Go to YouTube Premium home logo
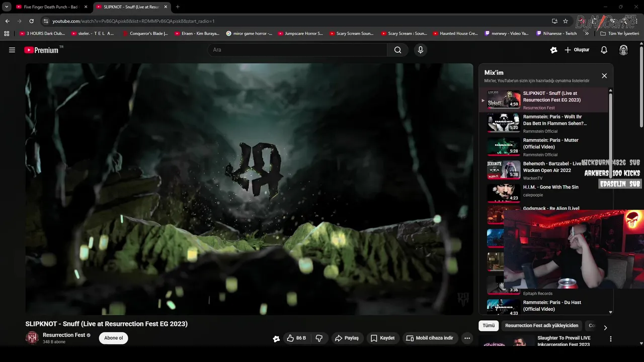Screen dimensions: 644x362 tap(42, 50)
